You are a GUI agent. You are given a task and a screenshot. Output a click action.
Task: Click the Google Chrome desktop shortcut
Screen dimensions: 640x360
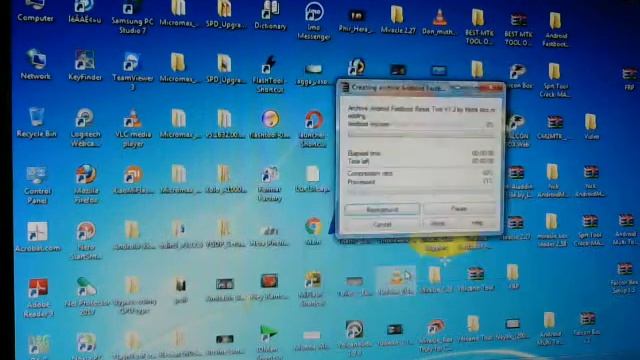(313, 231)
